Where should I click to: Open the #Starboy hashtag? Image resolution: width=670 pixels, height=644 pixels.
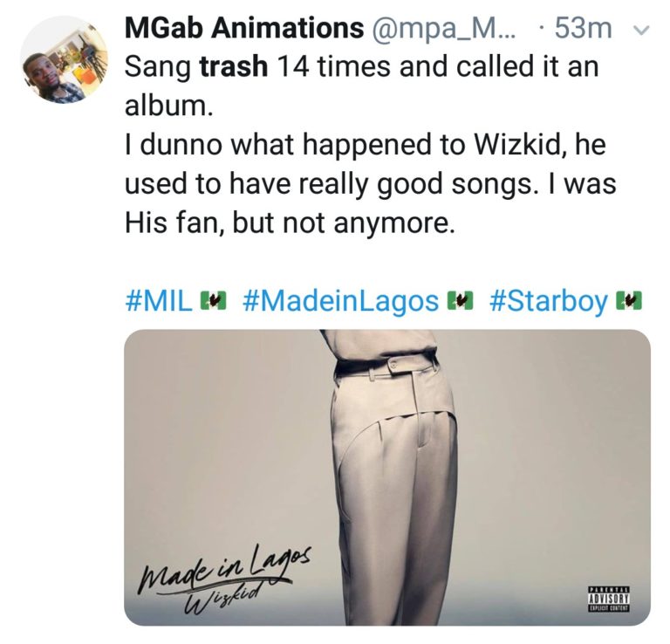coord(547,300)
